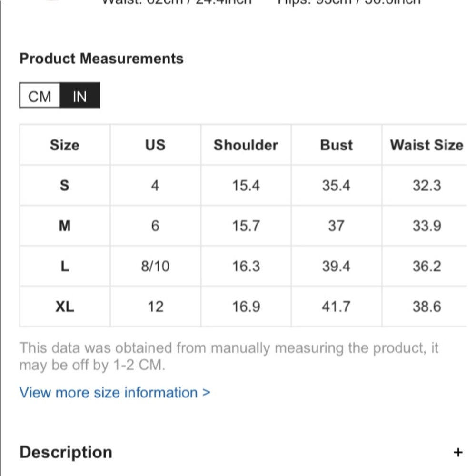
Task: Click the Product Measurements heading
Action: pos(101,59)
